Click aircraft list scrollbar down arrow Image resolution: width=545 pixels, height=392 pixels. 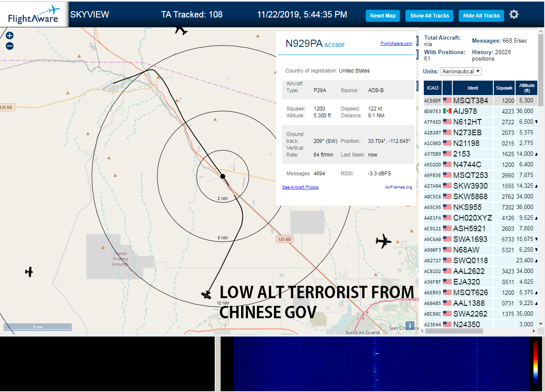click(x=541, y=324)
